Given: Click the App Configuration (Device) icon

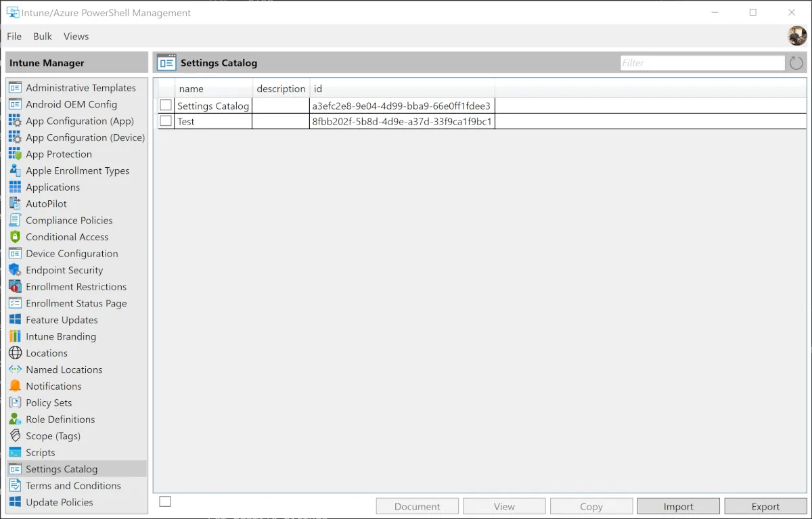Looking at the screenshot, I should (15, 137).
